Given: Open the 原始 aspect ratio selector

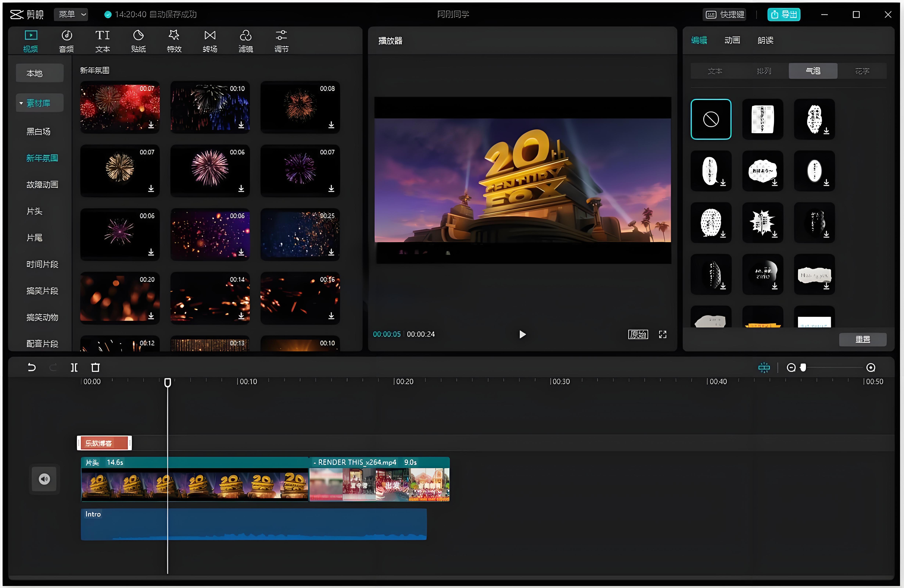Looking at the screenshot, I should 638,334.
